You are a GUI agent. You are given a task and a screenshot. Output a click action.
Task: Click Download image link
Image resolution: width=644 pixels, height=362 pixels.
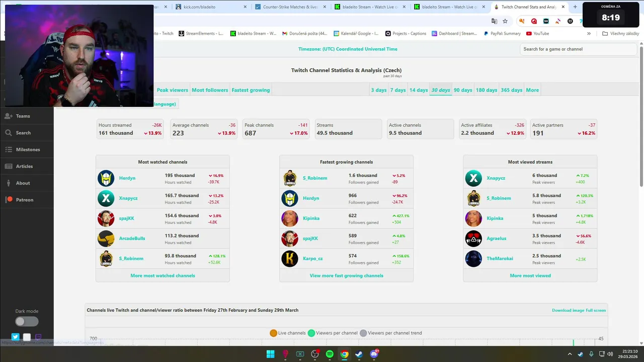coord(568,310)
